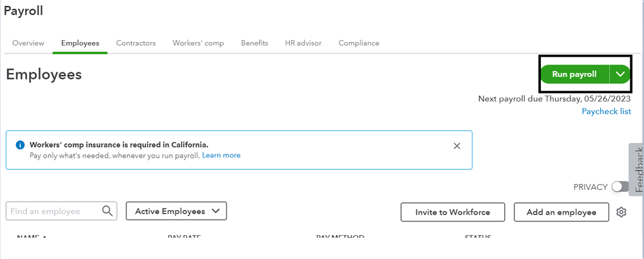The image size is (644, 259).
Task: Open the Contractors tab
Action: click(x=136, y=43)
